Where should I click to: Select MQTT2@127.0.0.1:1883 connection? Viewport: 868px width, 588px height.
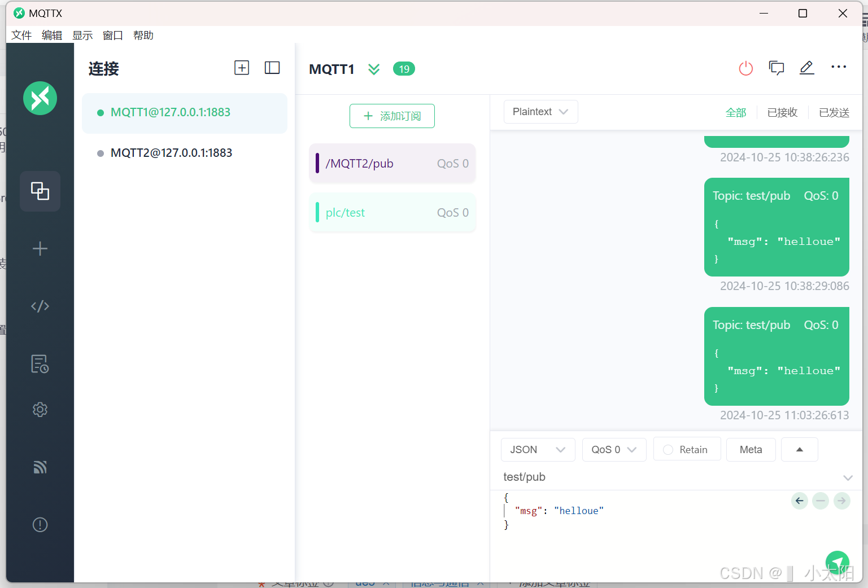pos(185,153)
